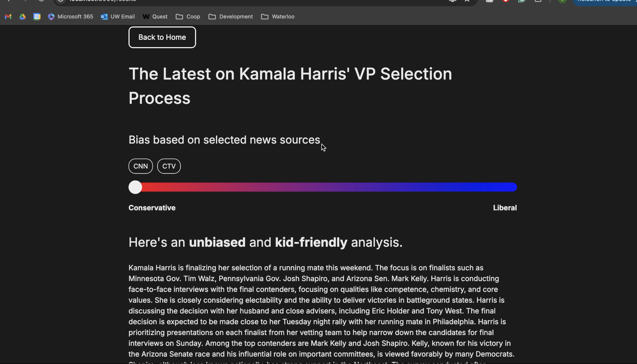Expand the Coop bookmarks folder
Screen dimensions: 637x364
coord(188,16)
